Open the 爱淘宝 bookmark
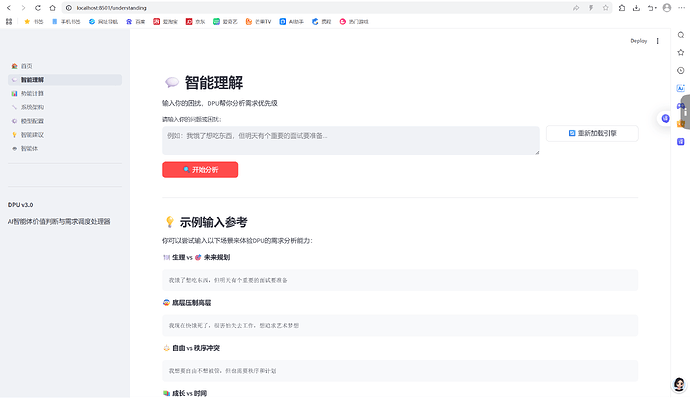Viewport: 690px width, 398px height. (165, 22)
